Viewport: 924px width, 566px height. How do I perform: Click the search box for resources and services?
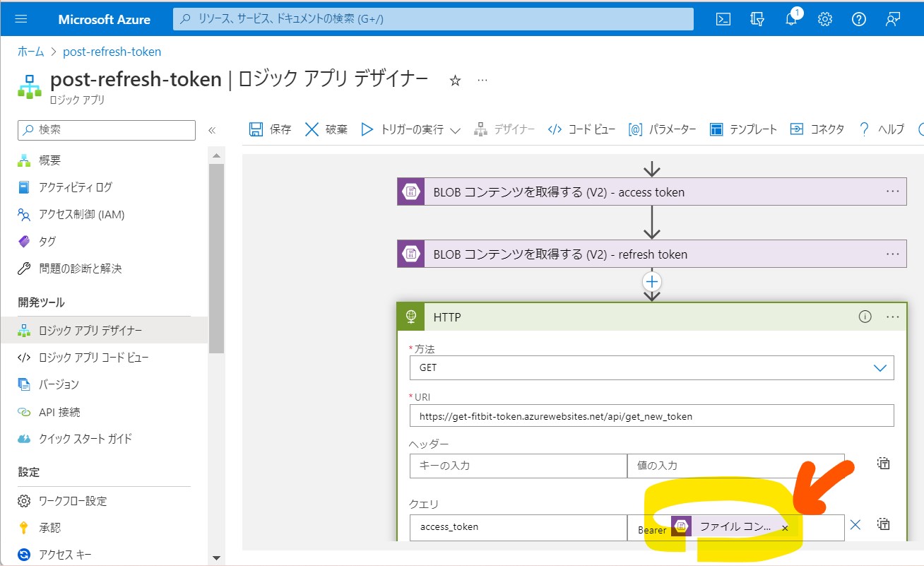pyautogui.click(x=433, y=19)
